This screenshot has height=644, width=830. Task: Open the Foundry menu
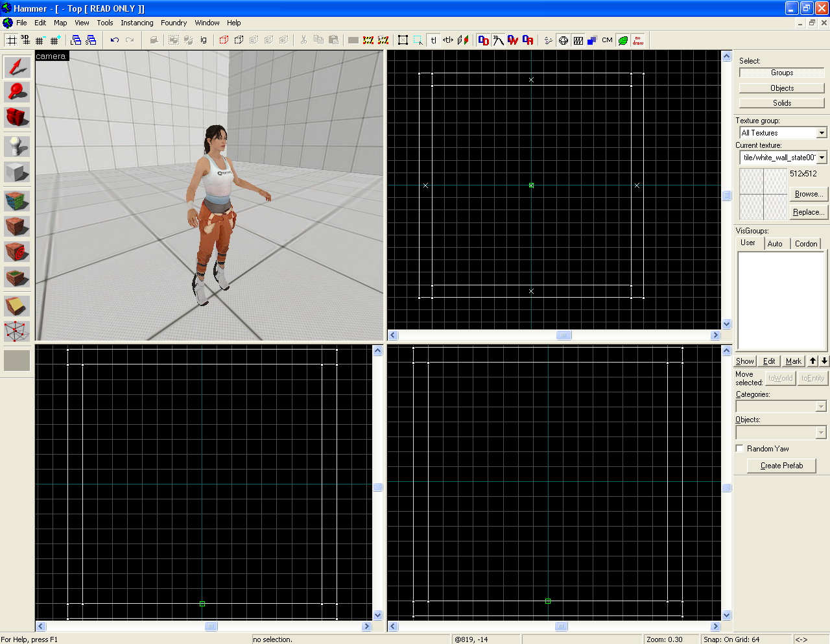pyautogui.click(x=174, y=23)
